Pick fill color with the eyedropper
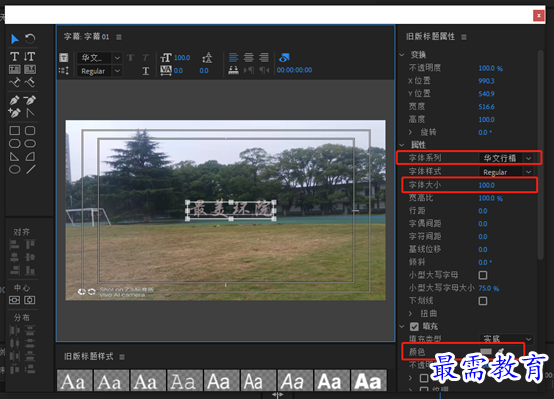This screenshot has width=554, height=399. 501,351
